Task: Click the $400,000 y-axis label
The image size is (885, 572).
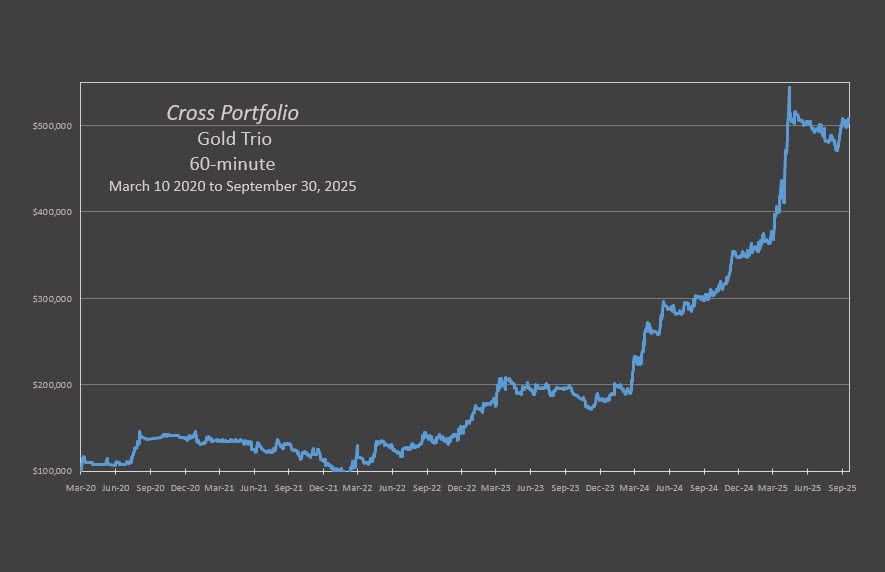Action: pyautogui.click(x=54, y=212)
